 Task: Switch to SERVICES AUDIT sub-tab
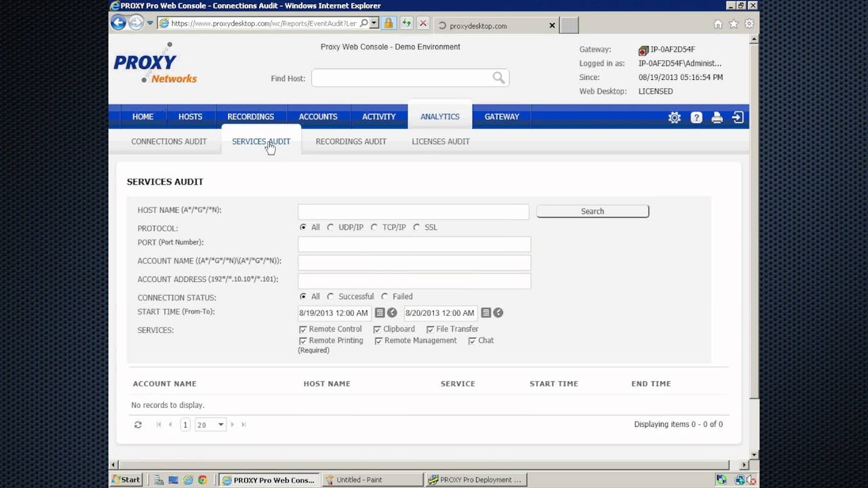(x=261, y=142)
